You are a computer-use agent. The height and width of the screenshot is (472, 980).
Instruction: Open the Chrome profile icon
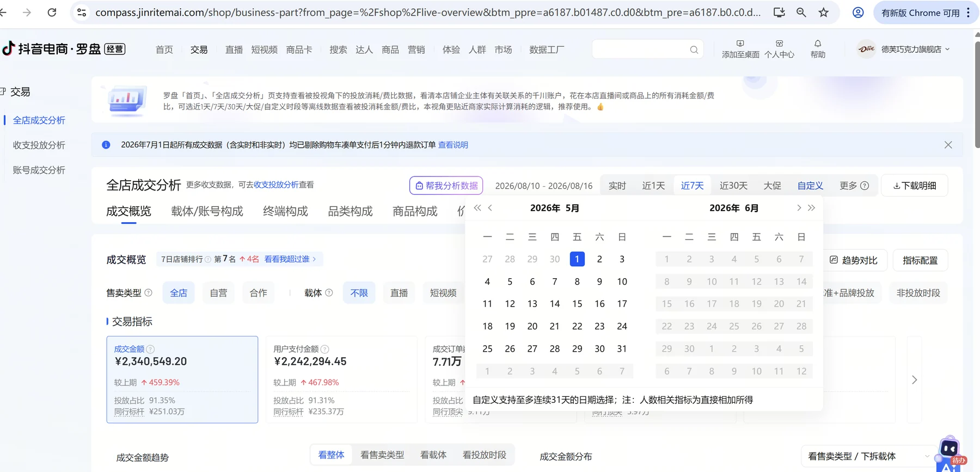858,12
